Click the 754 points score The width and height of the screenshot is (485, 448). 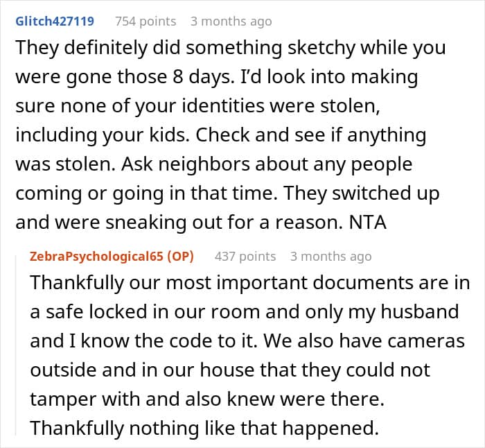pos(145,21)
